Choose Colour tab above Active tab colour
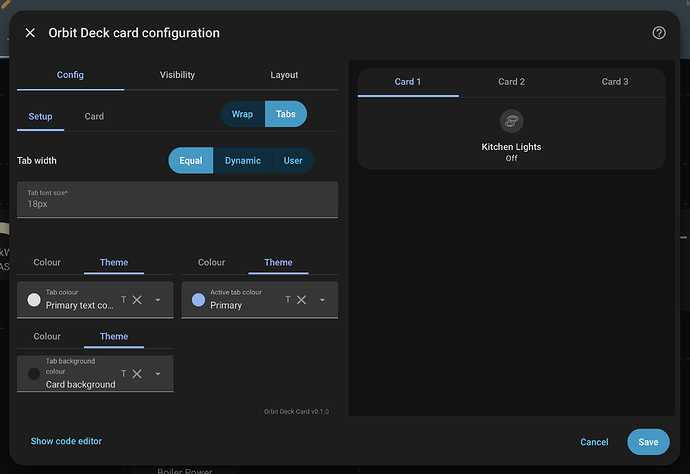This screenshot has height=474, width=690. 212,262
